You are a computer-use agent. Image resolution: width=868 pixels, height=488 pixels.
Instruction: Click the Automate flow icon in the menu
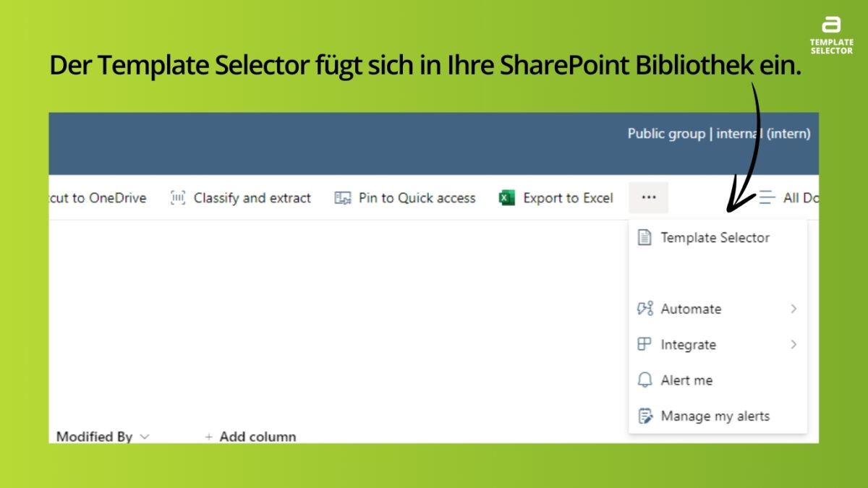click(644, 309)
